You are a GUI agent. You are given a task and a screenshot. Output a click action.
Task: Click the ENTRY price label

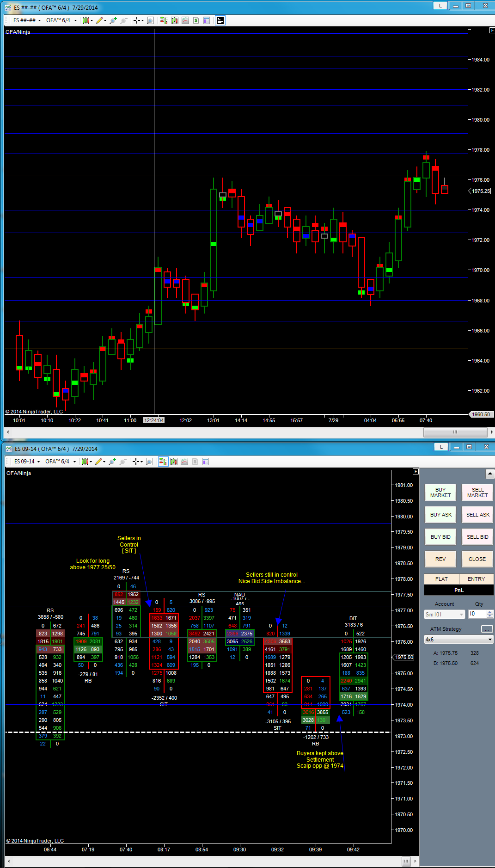(x=476, y=579)
